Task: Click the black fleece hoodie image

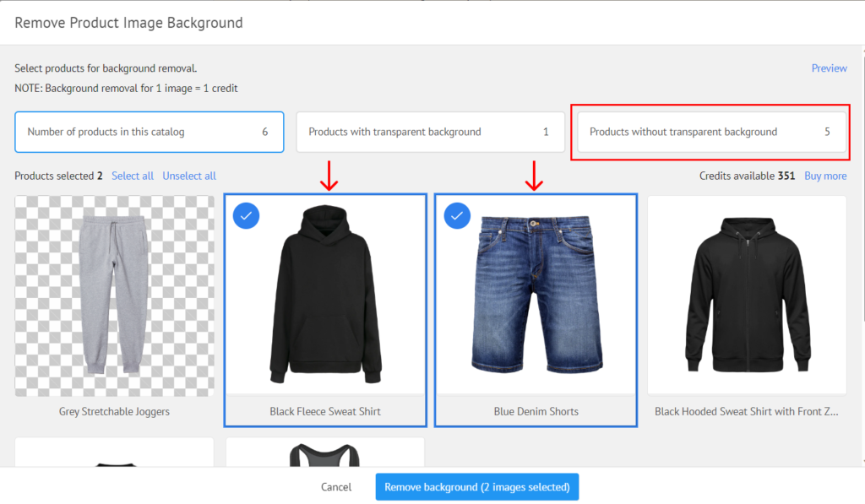Action: (x=325, y=295)
